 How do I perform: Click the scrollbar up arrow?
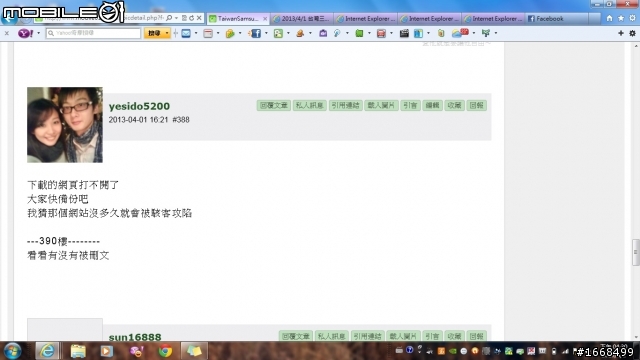click(636, 45)
